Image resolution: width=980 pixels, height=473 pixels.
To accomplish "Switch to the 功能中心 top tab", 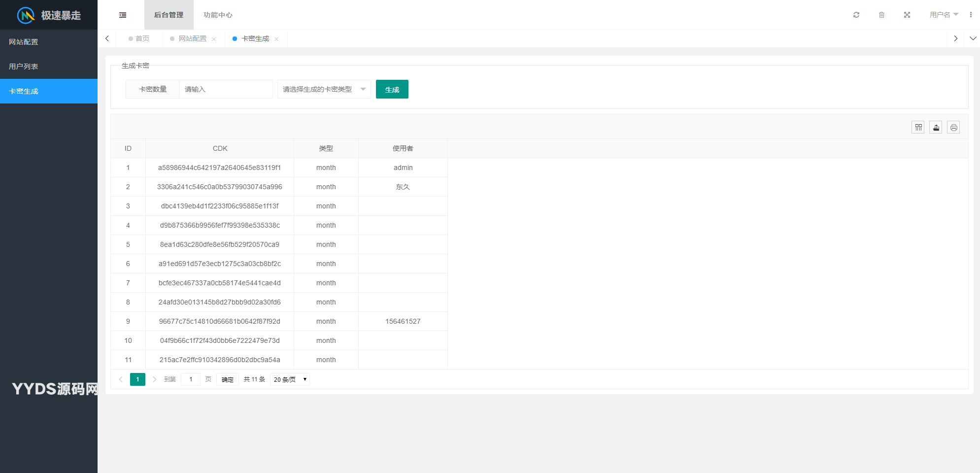I will click(x=218, y=15).
